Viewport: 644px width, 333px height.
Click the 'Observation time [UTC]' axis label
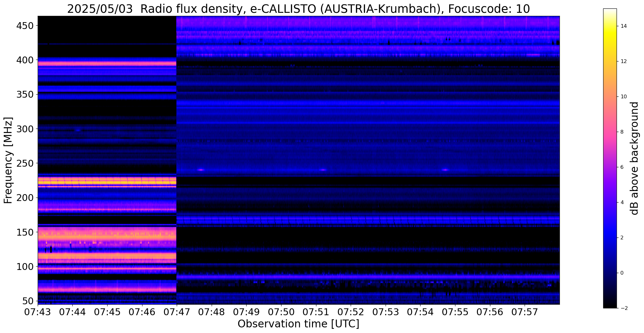[298, 324]
